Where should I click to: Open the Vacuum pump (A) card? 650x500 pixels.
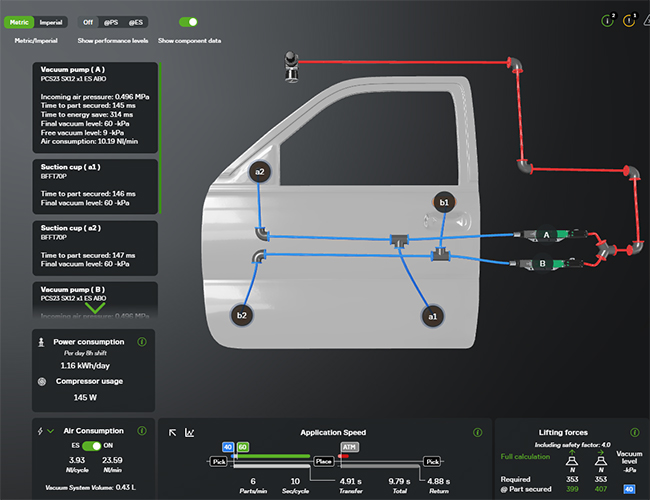coord(95,107)
